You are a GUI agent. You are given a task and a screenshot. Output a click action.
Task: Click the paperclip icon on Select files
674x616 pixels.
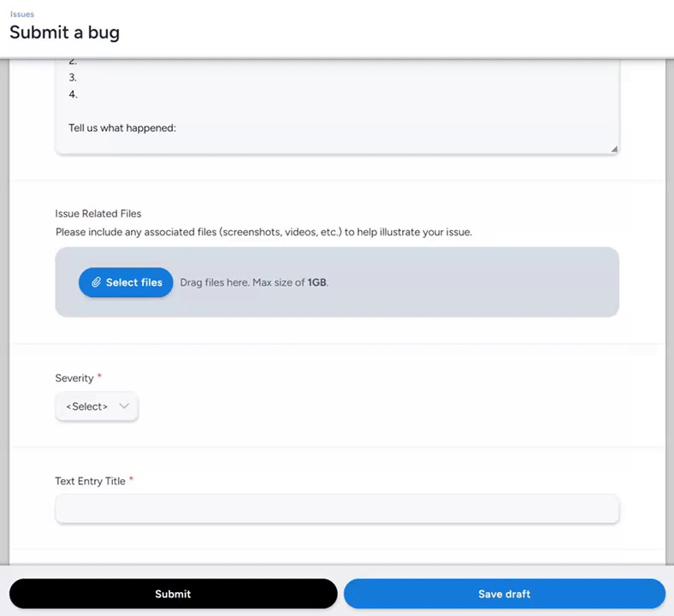point(97,282)
